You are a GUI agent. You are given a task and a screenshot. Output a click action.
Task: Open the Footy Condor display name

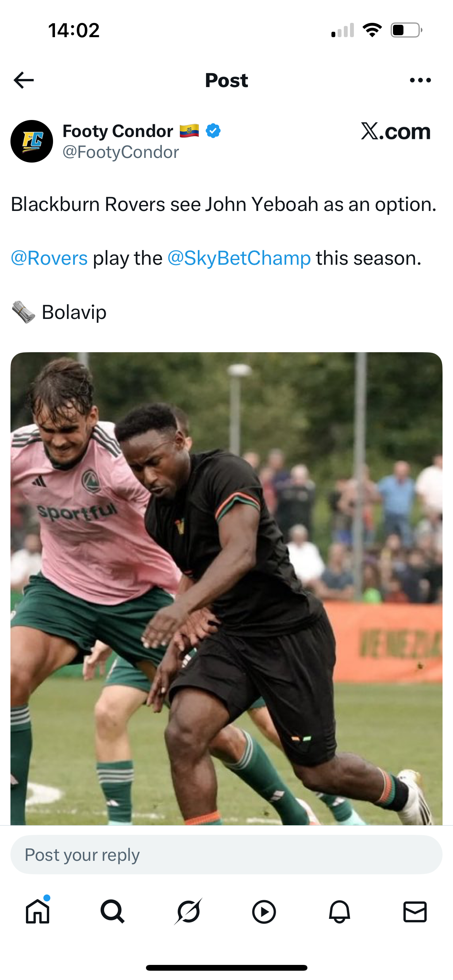coord(118,131)
